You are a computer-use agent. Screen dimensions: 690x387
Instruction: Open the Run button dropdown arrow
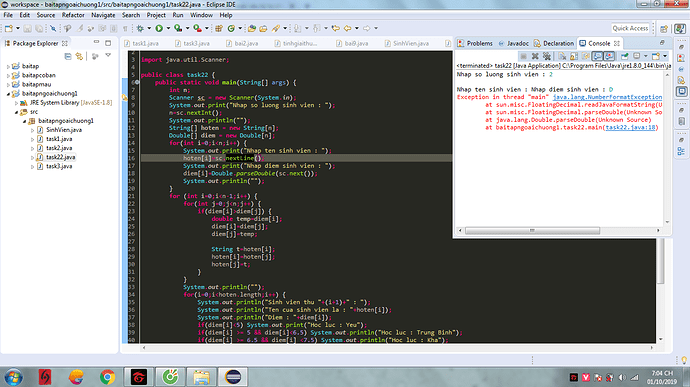[x=168, y=28]
